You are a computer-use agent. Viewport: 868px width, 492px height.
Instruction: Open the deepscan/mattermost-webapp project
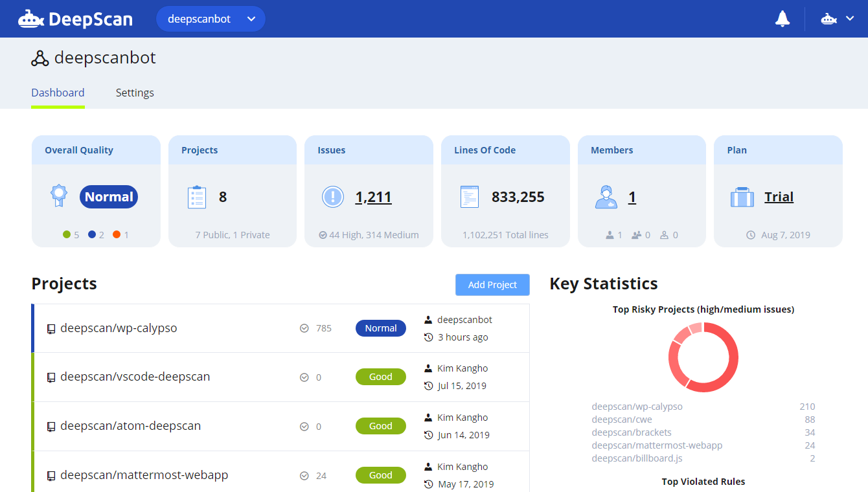(x=144, y=475)
